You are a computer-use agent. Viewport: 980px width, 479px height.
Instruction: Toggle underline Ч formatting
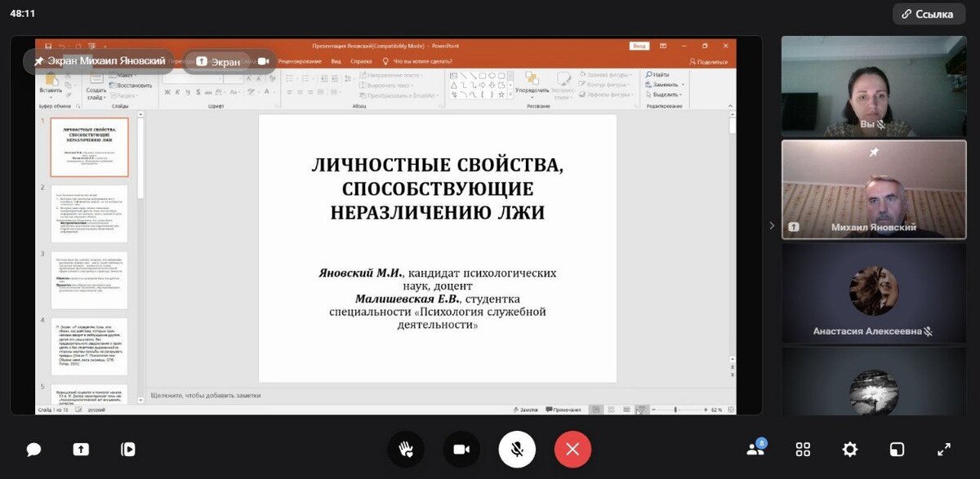[x=187, y=93]
